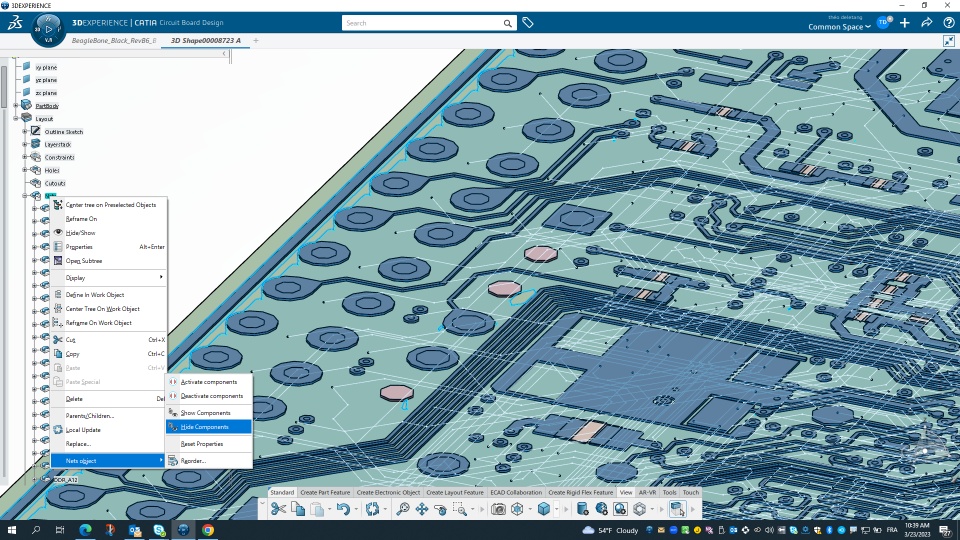The height and width of the screenshot is (540, 960).
Task: Collapse the tree panel with chevron
Action: pyautogui.click(x=224, y=54)
